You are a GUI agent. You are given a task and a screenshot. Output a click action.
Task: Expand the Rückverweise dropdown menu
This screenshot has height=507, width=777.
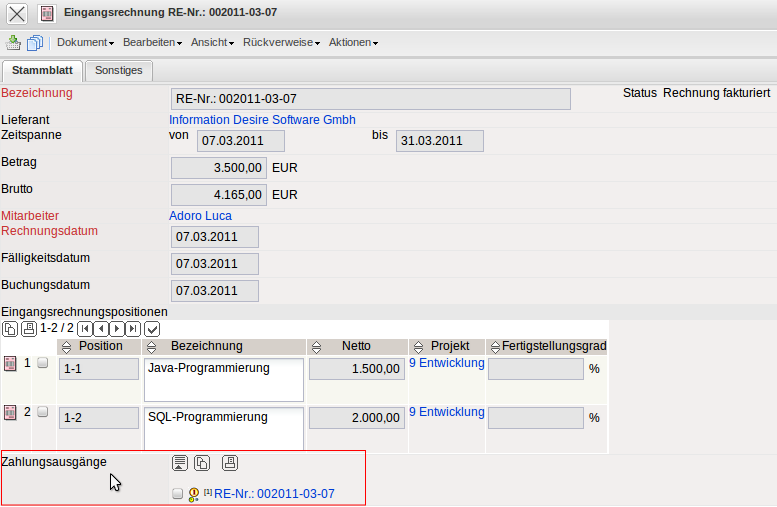[282, 43]
